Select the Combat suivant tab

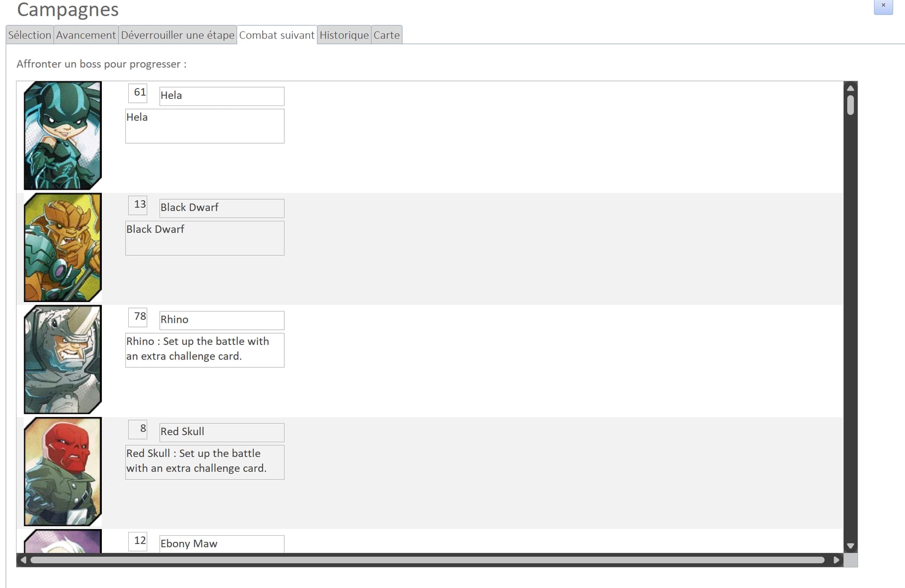coord(277,35)
